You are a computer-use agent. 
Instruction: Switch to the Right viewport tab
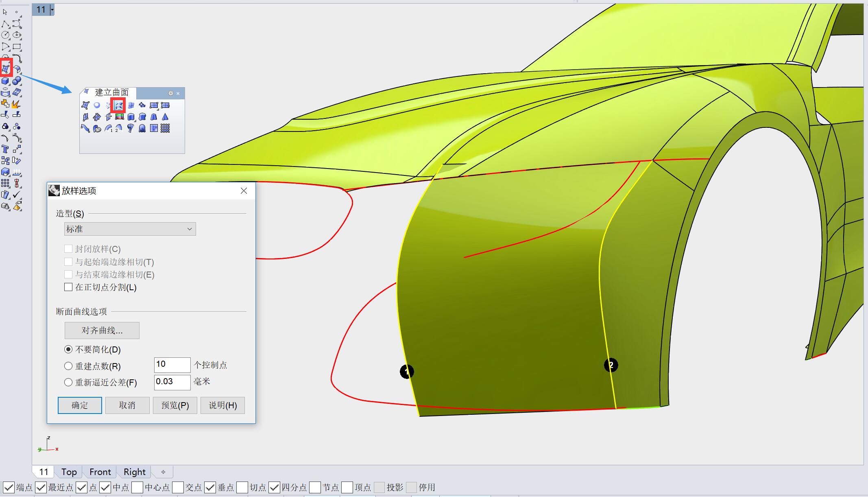[x=134, y=472]
